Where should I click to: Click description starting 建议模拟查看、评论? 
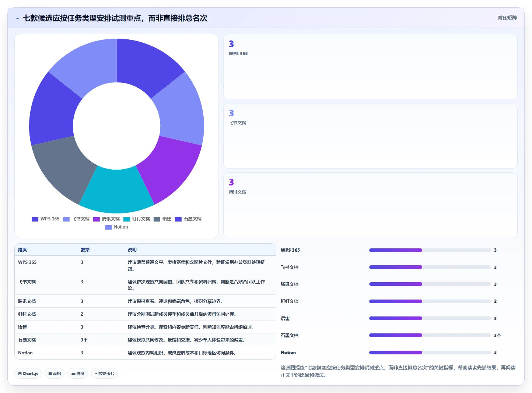(x=175, y=301)
